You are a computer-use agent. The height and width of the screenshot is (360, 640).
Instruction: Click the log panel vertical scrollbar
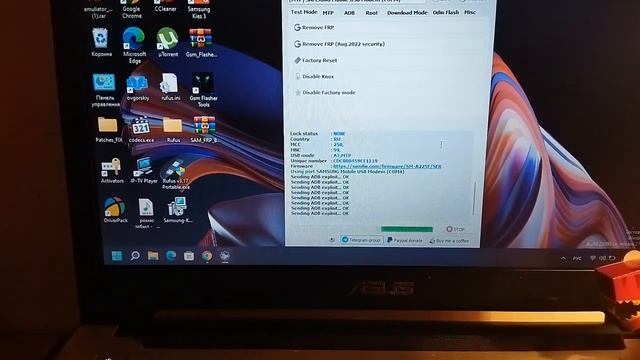473,198
